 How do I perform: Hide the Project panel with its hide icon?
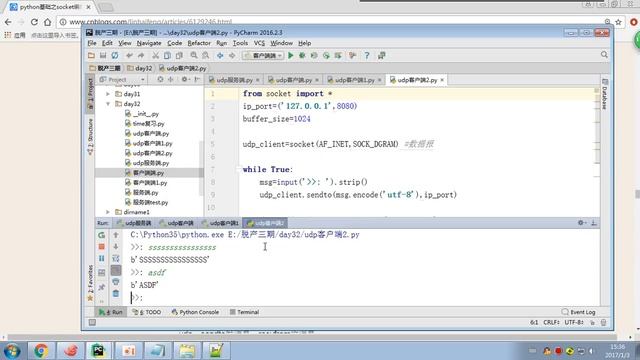point(197,80)
